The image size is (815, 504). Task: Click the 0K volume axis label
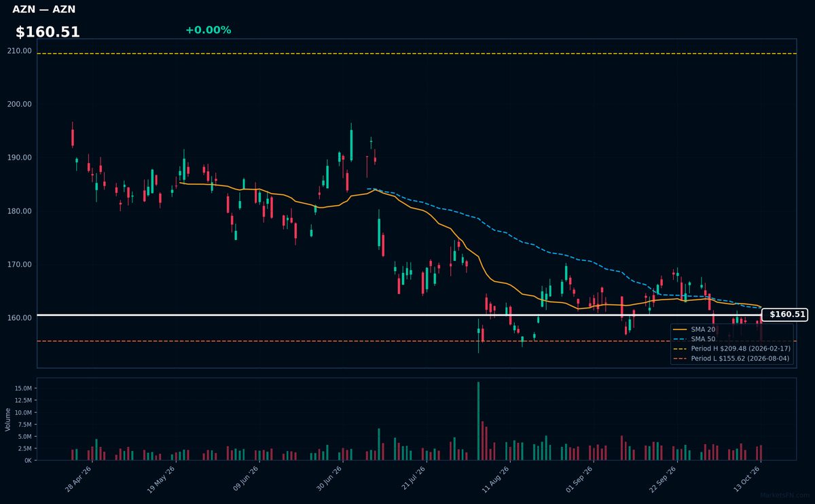point(28,461)
